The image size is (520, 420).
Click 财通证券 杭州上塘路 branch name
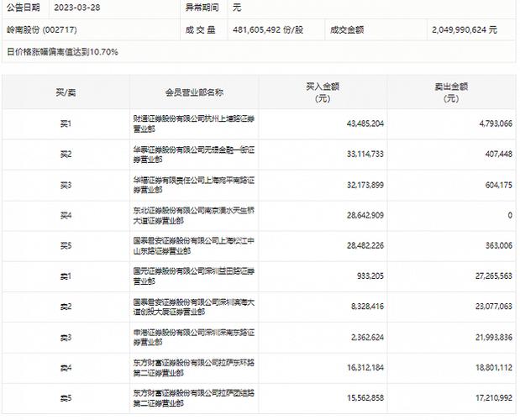(x=194, y=124)
